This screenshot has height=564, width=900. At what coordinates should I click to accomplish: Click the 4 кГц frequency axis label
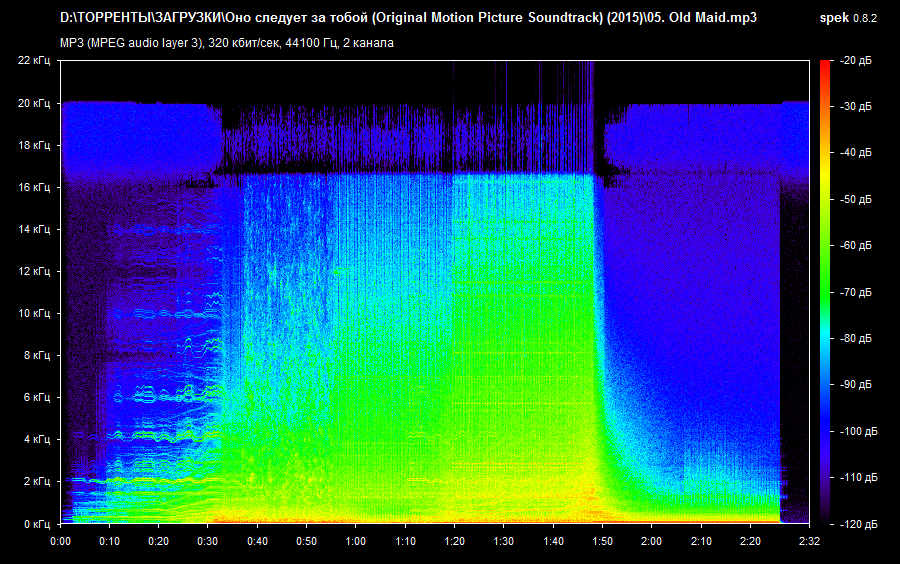tap(36, 439)
